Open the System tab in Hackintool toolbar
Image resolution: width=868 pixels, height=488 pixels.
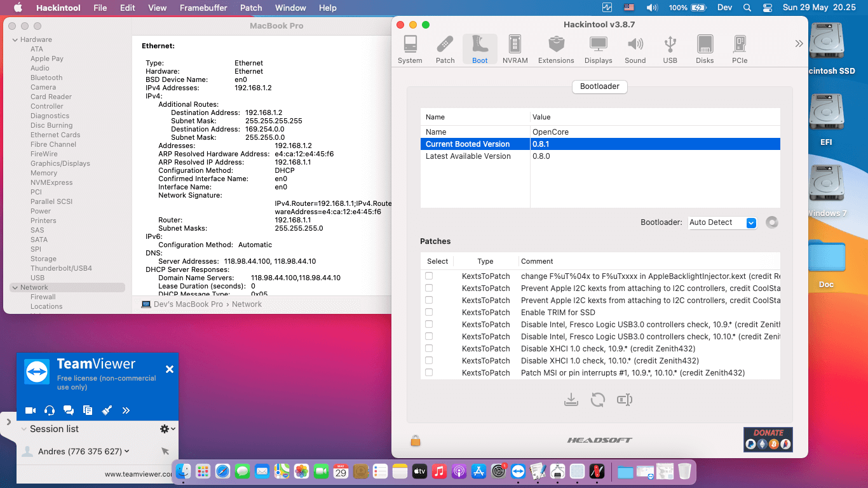click(x=410, y=50)
